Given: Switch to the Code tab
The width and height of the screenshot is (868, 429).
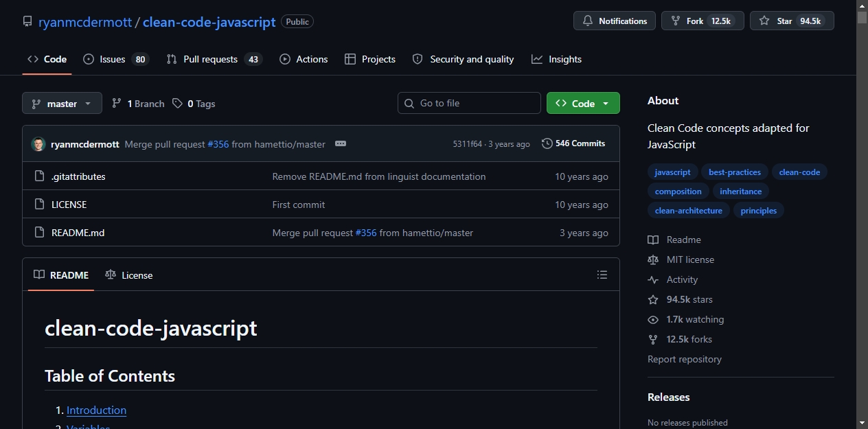Looking at the screenshot, I should pyautogui.click(x=47, y=59).
